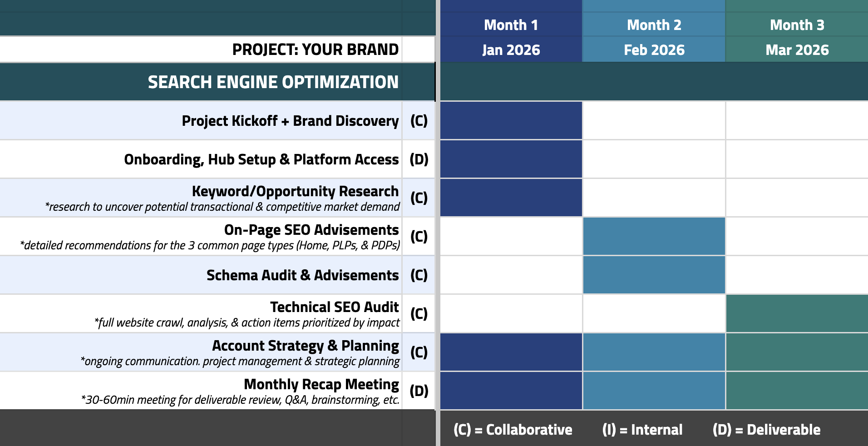
Task: Click the (D) = Deliverable legend entry
Action: click(766, 430)
